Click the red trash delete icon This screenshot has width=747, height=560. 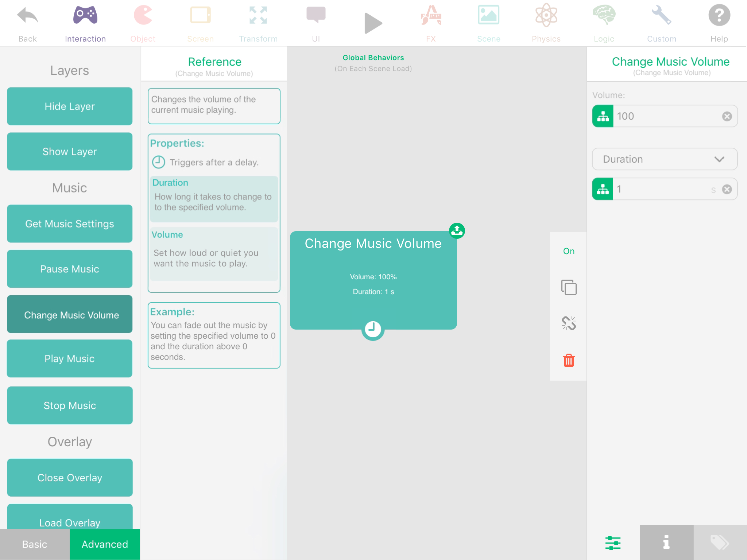[569, 360]
